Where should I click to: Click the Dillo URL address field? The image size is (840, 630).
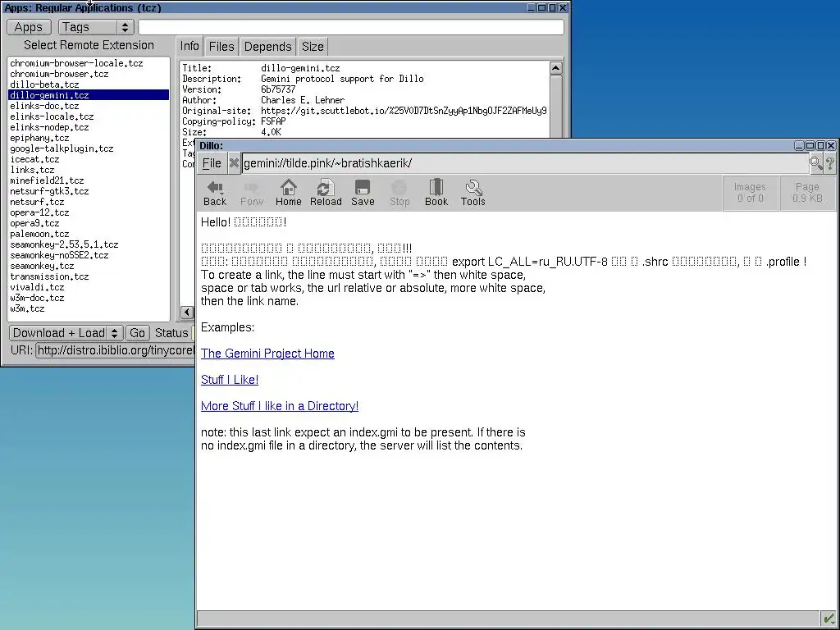pyautogui.click(x=525, y=163)
